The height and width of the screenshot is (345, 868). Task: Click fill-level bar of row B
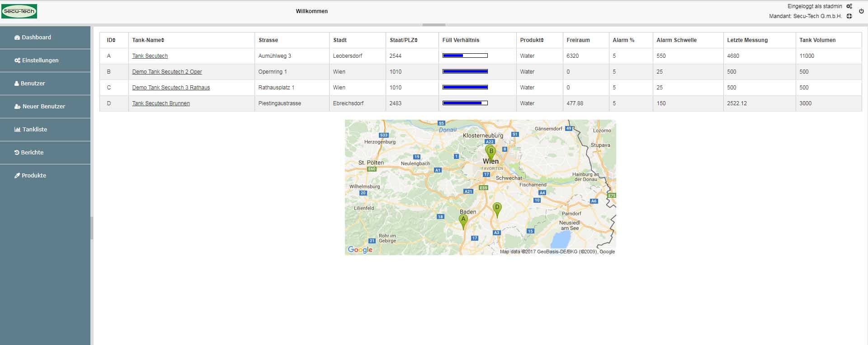coord(465,71)
